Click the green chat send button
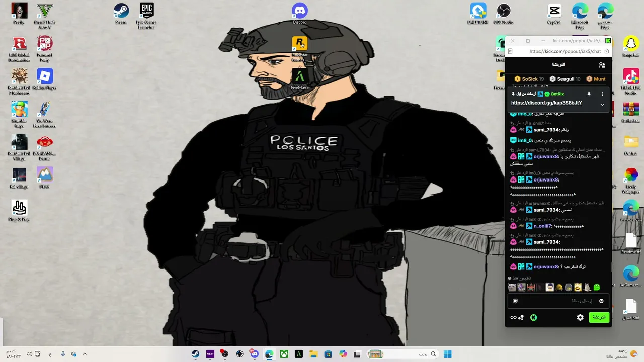The height and width of the screenshot is (362, 644). coord(599,317)
